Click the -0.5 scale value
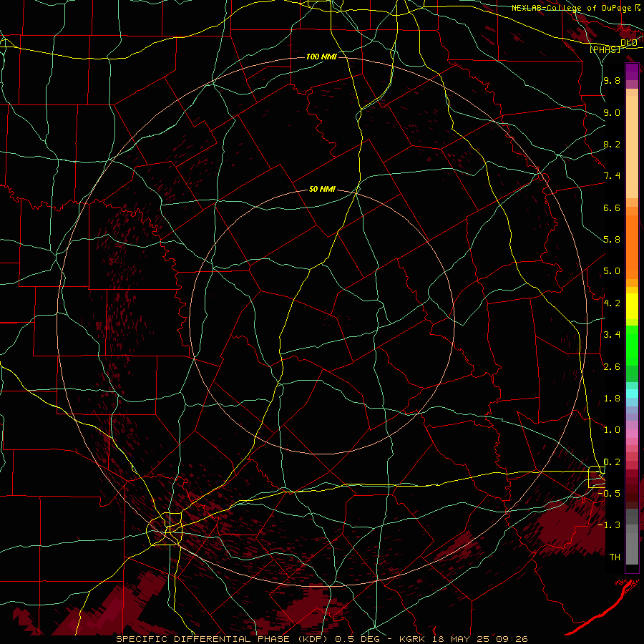The height and width of the screenshot is (644, 644). (x=610, y=493)
